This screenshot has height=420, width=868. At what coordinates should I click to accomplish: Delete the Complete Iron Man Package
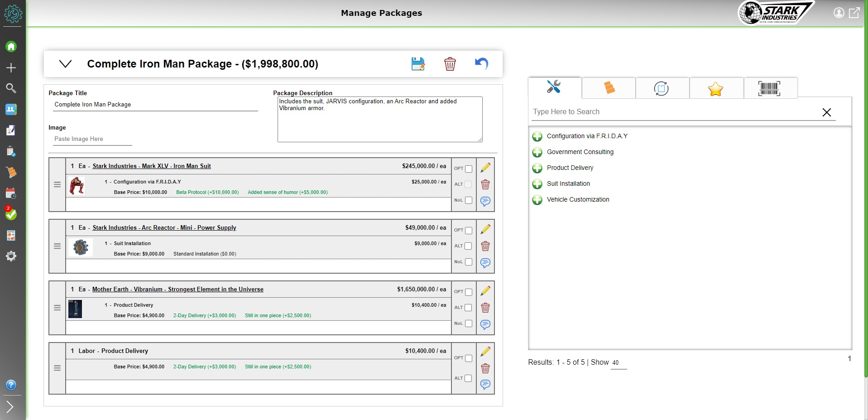coord(450,64)
